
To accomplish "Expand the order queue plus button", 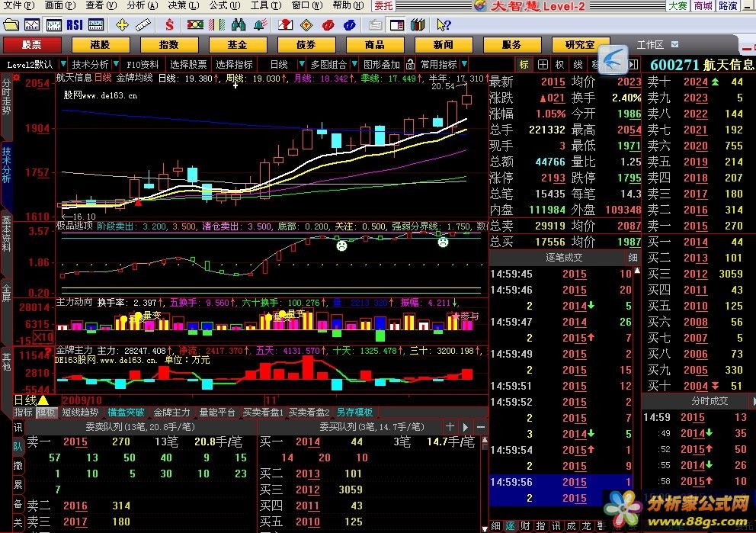I will coord(450,426).
